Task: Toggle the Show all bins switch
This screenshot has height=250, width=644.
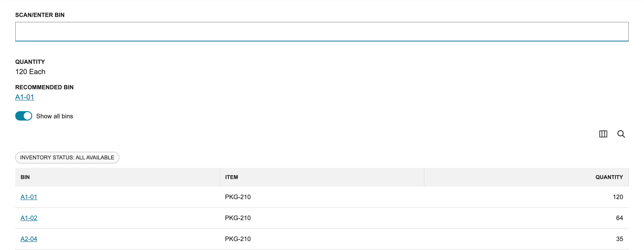Action: (24, 116)
